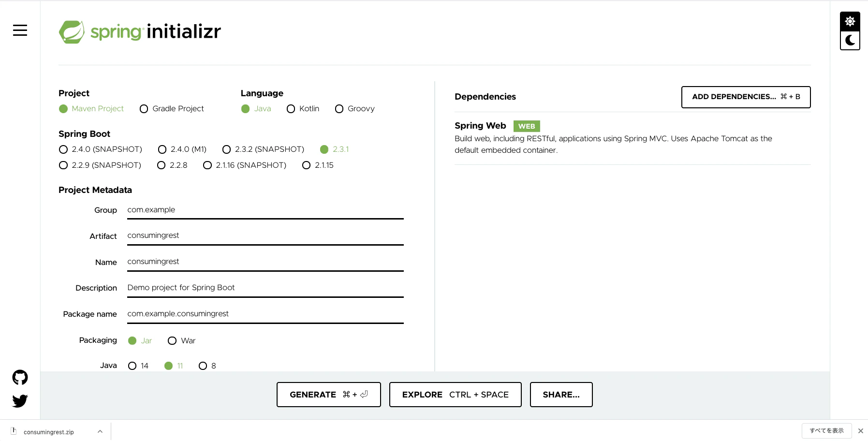868x441 pixels.
Task: Click the show all downloads button
Action: [827, 431]
